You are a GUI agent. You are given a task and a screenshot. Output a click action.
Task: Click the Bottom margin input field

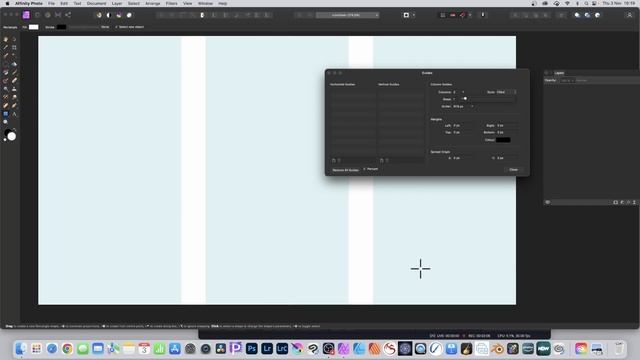[507, 133]
